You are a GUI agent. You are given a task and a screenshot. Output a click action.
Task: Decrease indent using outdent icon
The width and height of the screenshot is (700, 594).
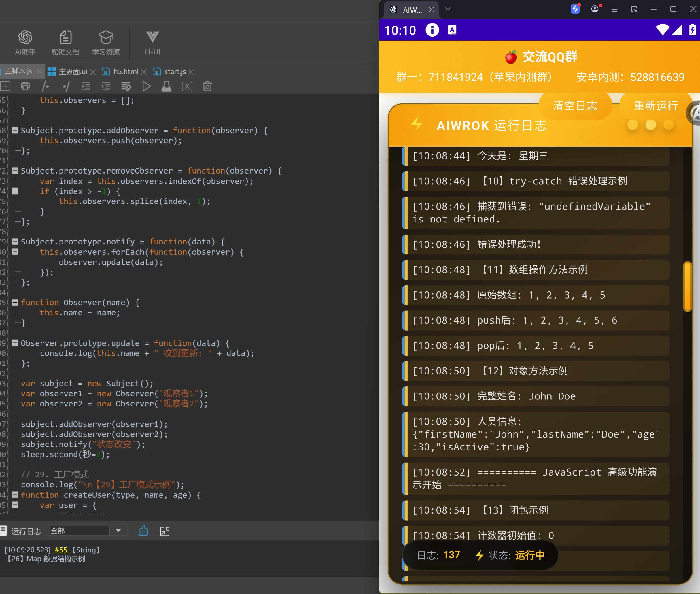[x=86, y=86]
